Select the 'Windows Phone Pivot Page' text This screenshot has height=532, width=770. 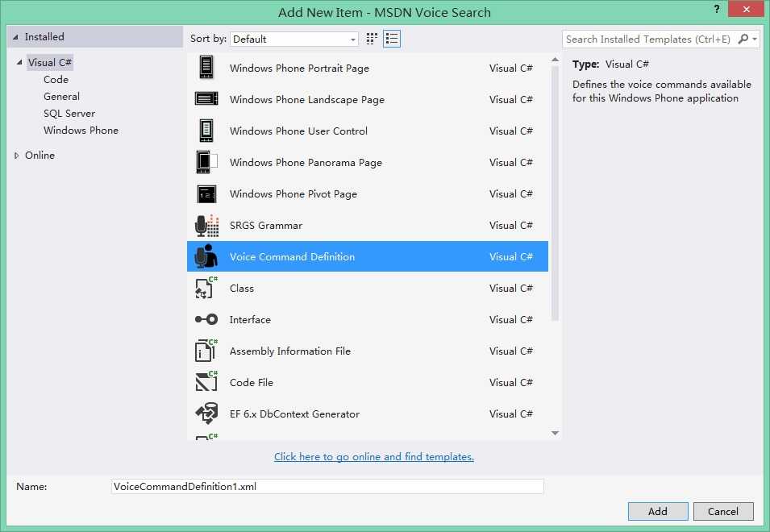click(x=293, y=193)
